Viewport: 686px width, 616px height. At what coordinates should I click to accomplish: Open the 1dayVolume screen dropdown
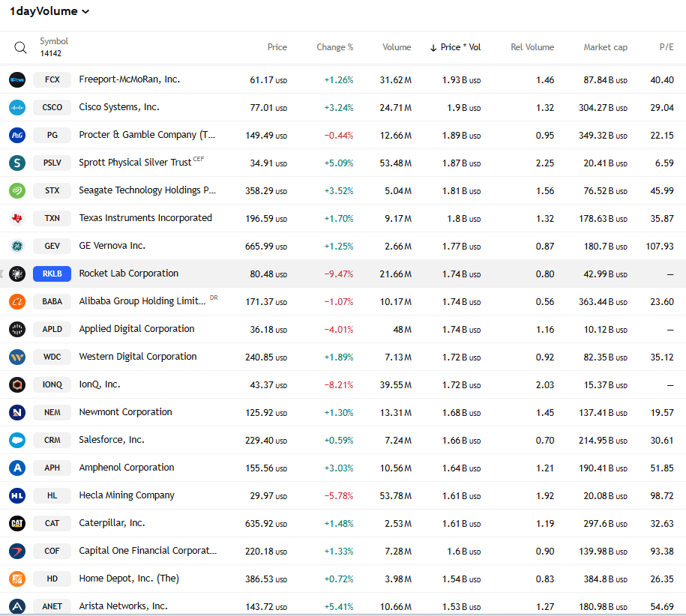pyautogui.click(x=49, y=11)
